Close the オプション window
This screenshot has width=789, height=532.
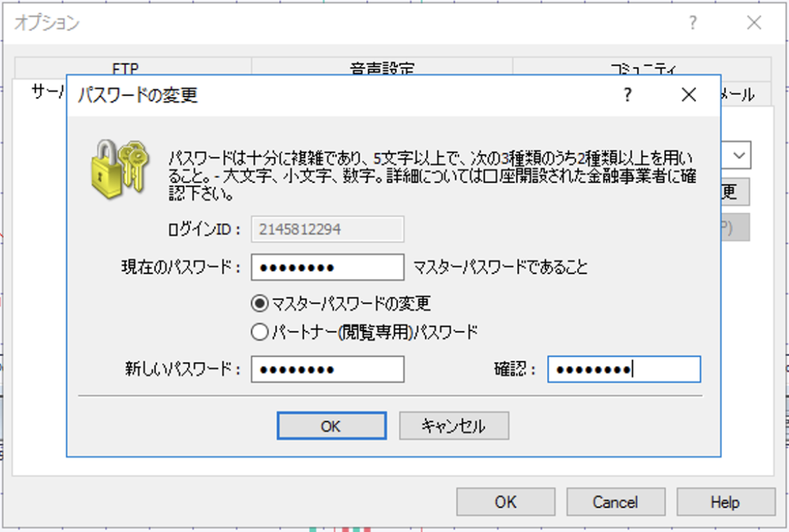click(754, 23)
